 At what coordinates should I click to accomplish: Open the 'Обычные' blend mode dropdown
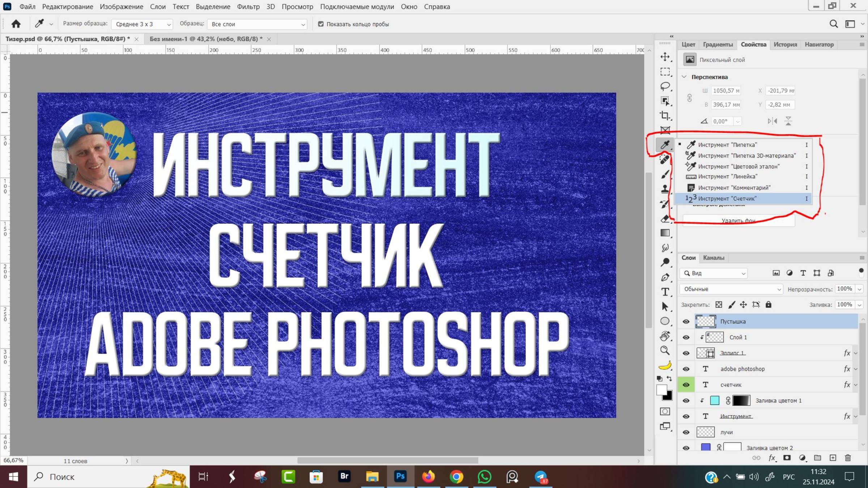[x=731, y=289]
